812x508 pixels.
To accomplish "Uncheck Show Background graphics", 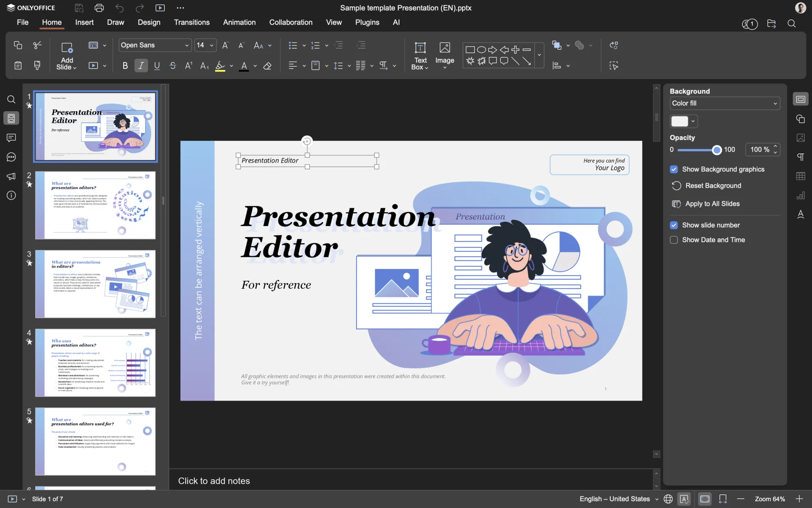I will tap(674, 169).
